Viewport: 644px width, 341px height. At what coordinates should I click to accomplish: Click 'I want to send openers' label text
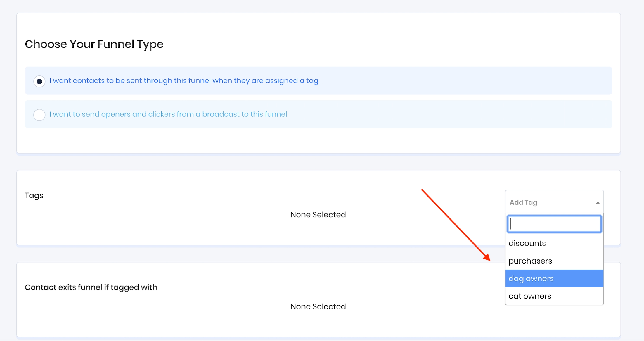click(168, 114)
